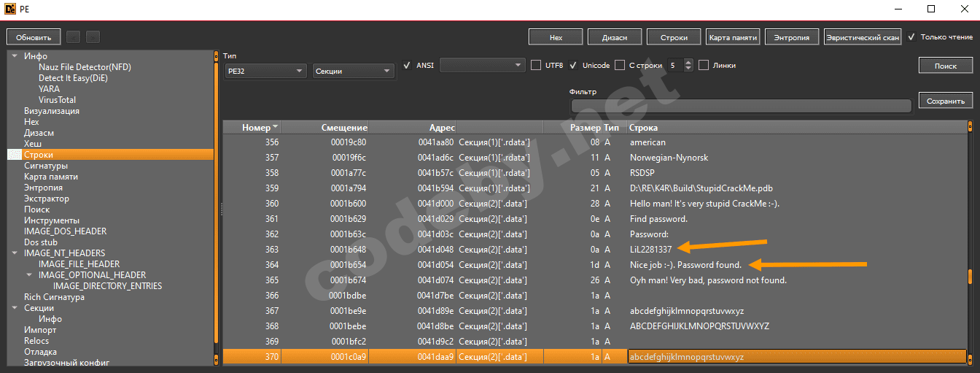Click the Адрес column header
Image resolution: width=980 pixels, height=373 pixels.
pyautogui.click(x=413, y=128)
